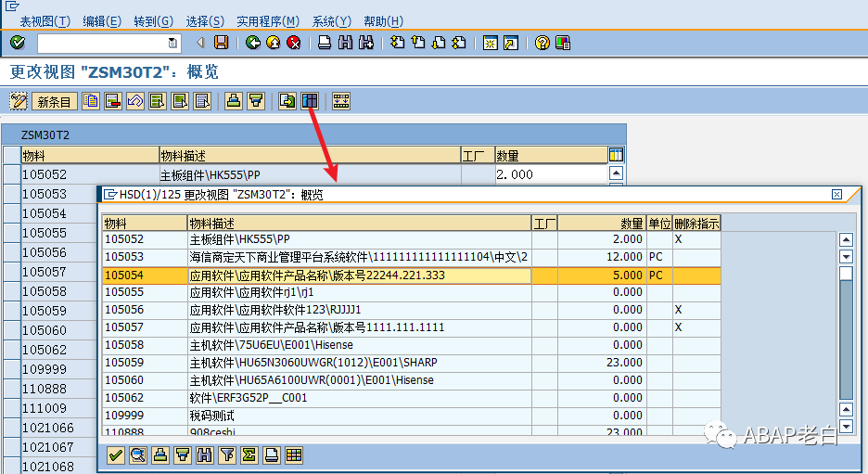
Task: Click popup Sort Descending icon
Action: pyautogui.click(x=183, y=455)
